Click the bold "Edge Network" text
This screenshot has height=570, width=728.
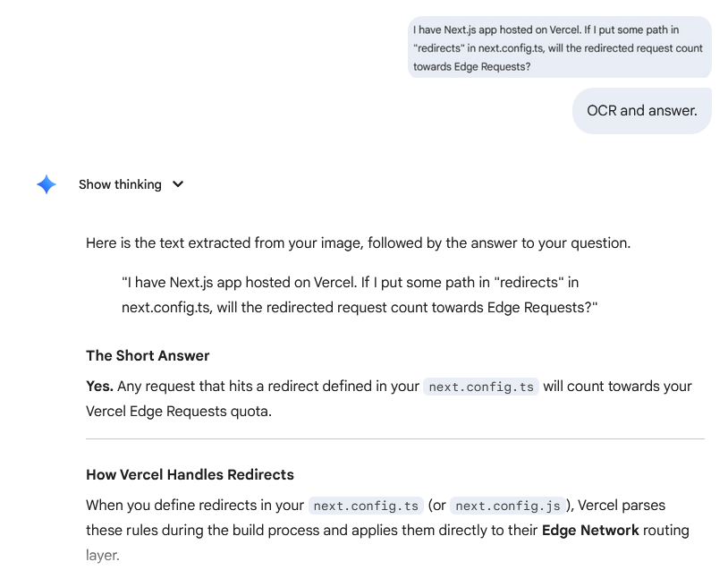click(590, 530)
